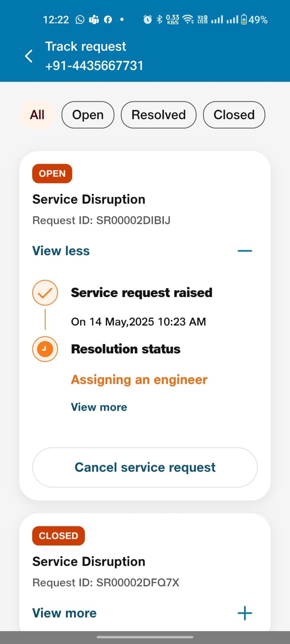290x644 pixels.
Task: Open View more under Resolution status
Action: 99,407
